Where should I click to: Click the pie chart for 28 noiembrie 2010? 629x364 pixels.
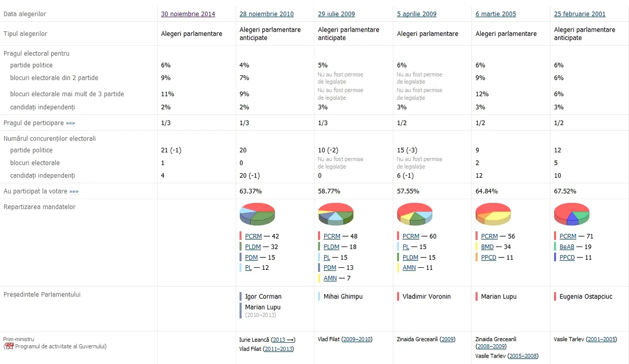click(x=257, y=214)
